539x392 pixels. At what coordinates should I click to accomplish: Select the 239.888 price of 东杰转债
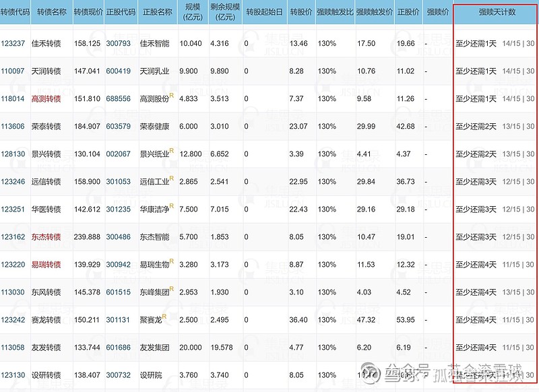pyautogui.click(x=87, y=237)
